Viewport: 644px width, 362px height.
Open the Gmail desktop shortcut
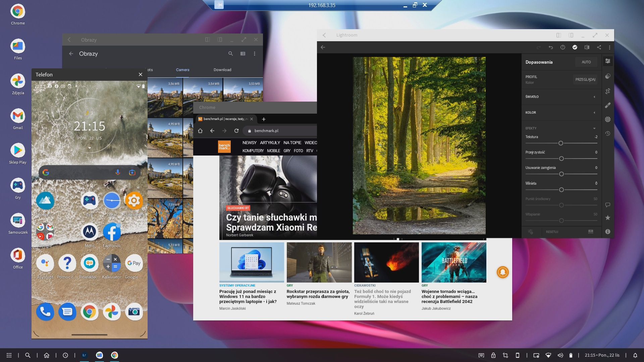coord(18,119)
